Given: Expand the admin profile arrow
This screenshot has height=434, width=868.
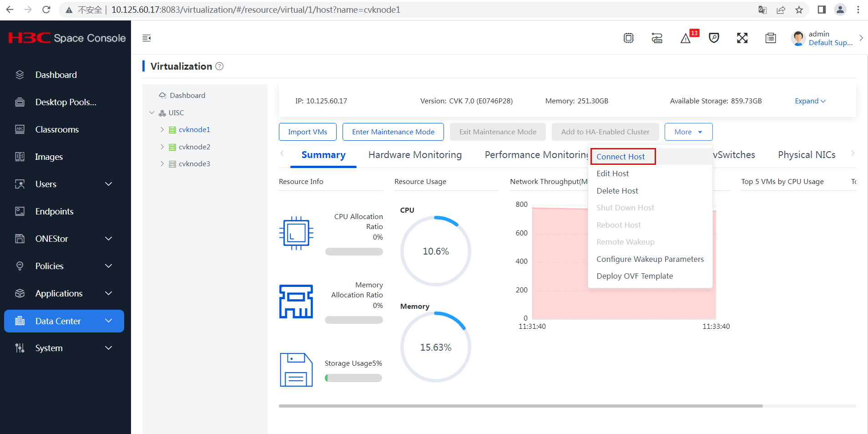Looking at the screenshot, I should coord(861,38).
